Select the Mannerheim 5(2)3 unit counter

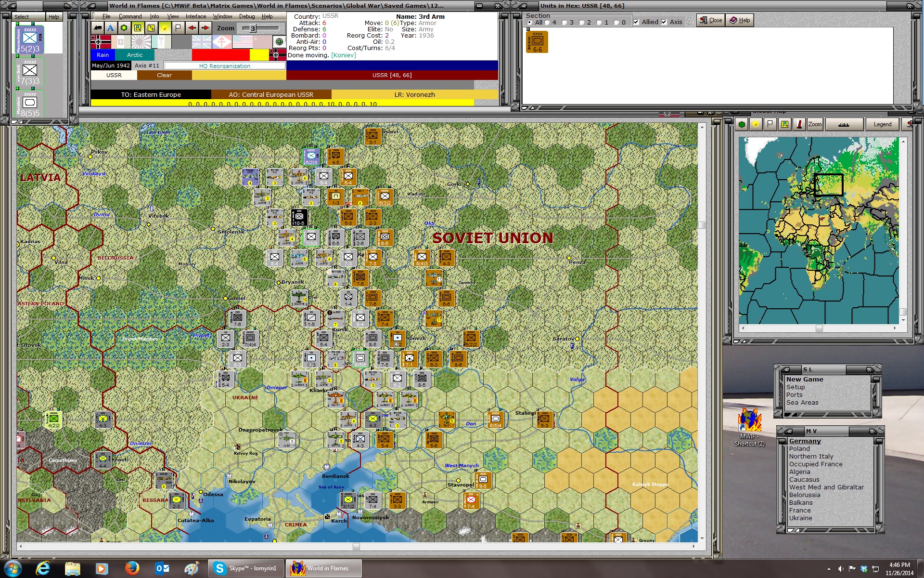(30, 39)
